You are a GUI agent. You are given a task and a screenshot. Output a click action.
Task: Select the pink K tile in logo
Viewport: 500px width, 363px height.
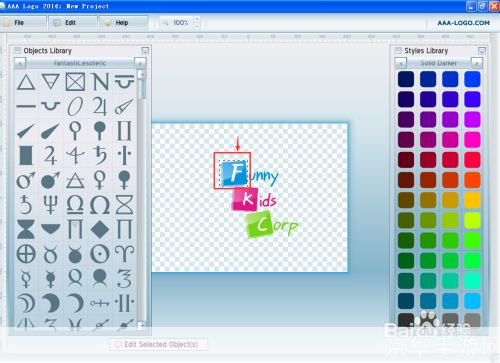point(245,199)
